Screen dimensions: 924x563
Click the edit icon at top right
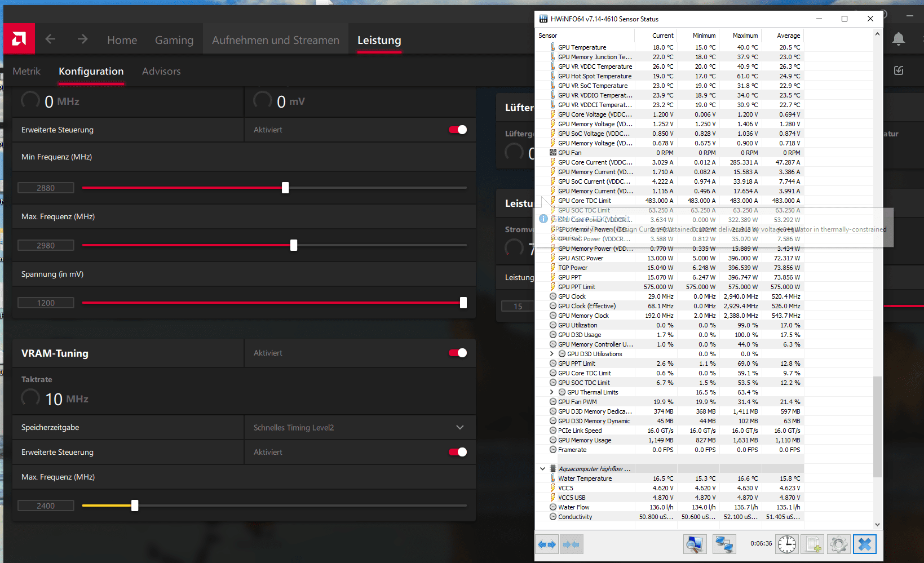click(899, 70)
